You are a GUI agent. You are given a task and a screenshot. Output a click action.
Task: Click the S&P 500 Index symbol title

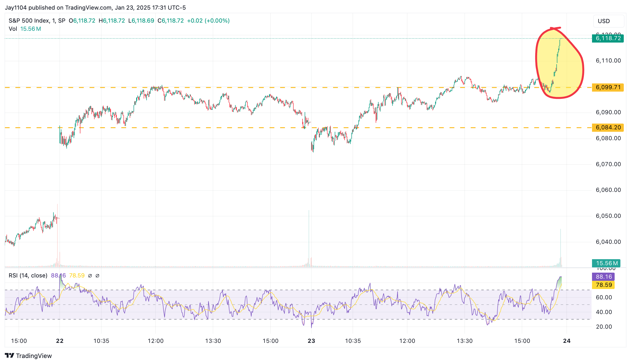tap(37, 21)
